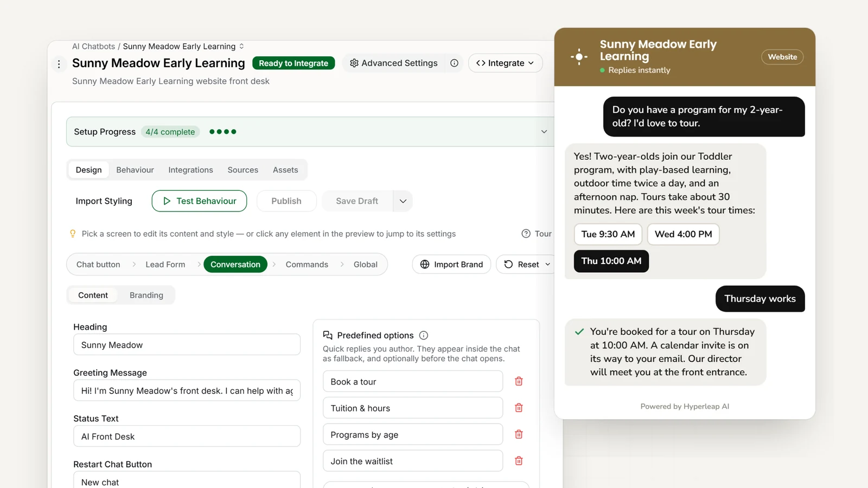Click the Tour help question icon
Screen dimensions: 868x488
click(x=526, y=234)
